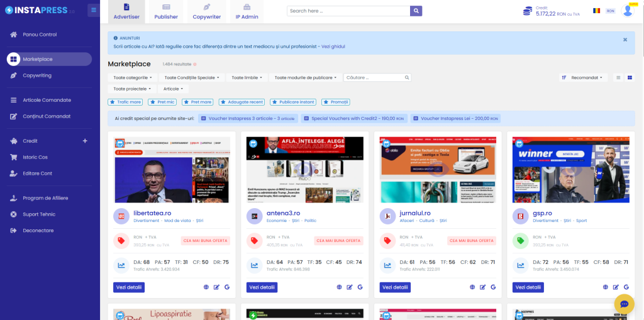Click the search magnifier button in top bar
This screenshot has height=320, width=644.
[416, 11]
